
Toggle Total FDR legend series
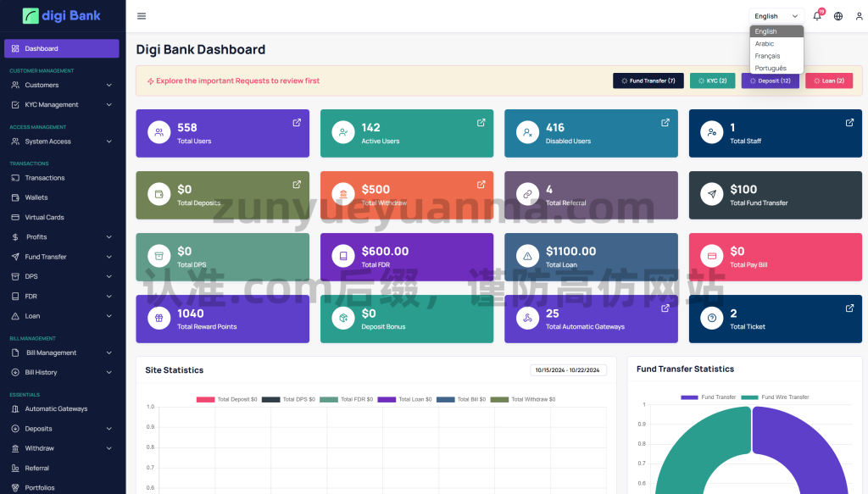click(347, 399)
